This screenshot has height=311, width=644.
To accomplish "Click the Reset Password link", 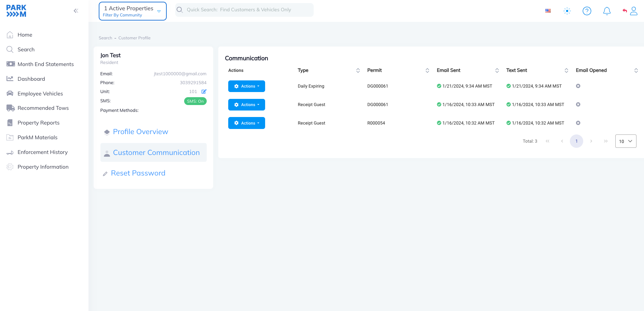I will tap(138, 173).
